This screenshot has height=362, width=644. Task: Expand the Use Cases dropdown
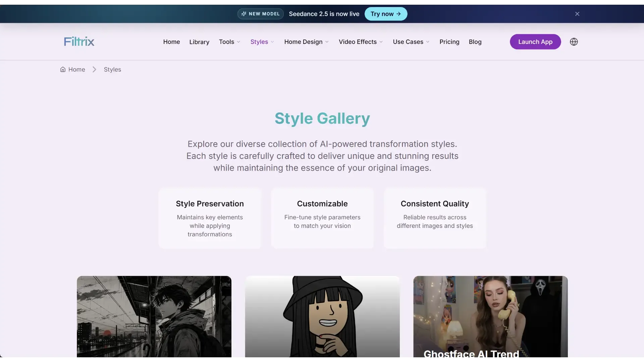pyautogui.click(x=411, y=42)
